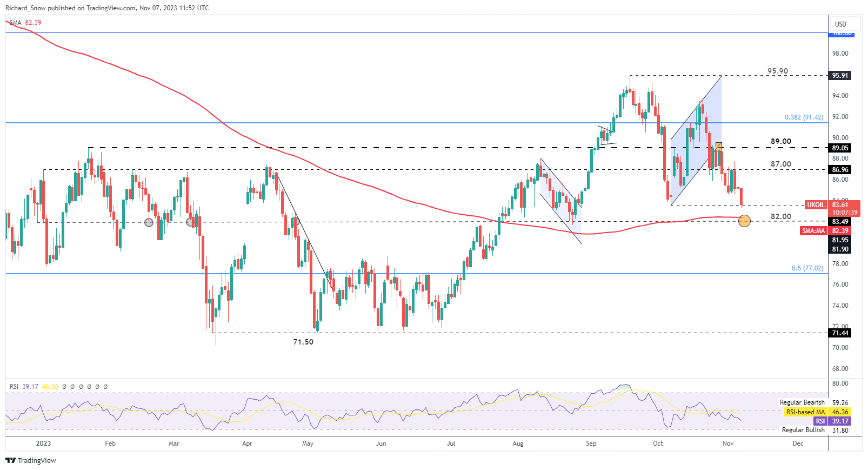Select the 89.00 chart annotation
The width and height of the screenshot is (868, 470).
[781, 141]
